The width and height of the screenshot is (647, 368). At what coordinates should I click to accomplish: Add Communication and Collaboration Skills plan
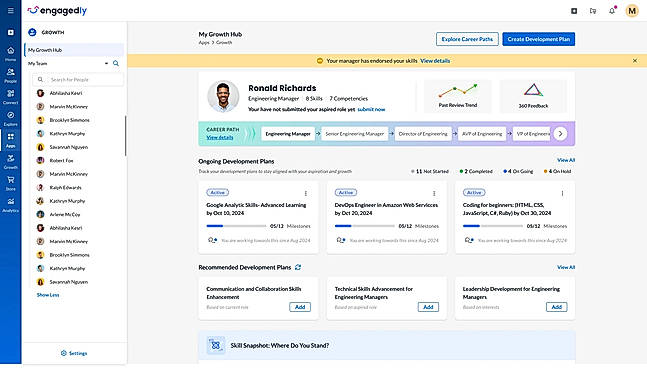tap(300, 307)
